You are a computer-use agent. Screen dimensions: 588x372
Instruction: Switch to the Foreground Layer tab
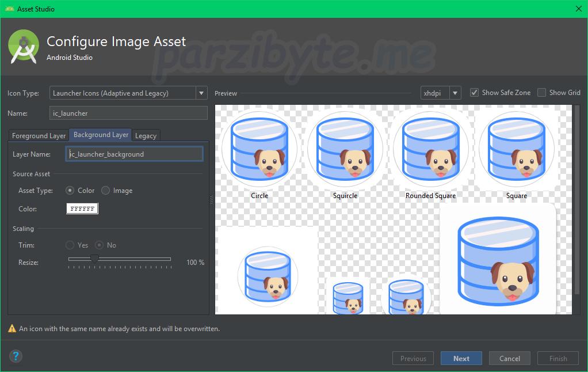pos(39,135)
